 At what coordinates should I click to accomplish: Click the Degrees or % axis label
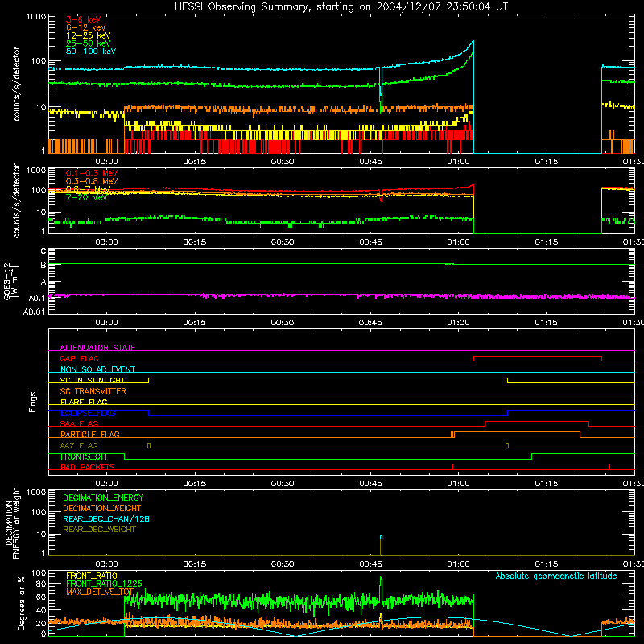[x=22, y=603]
